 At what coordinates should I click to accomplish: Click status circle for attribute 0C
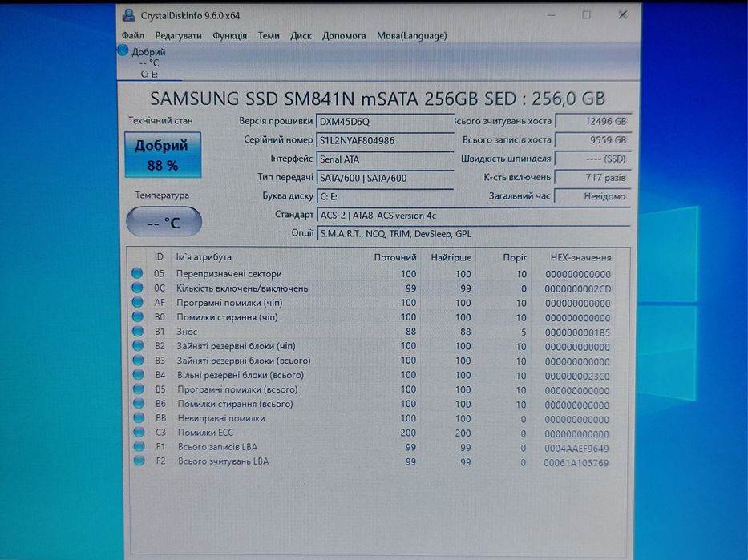[137, 288]
